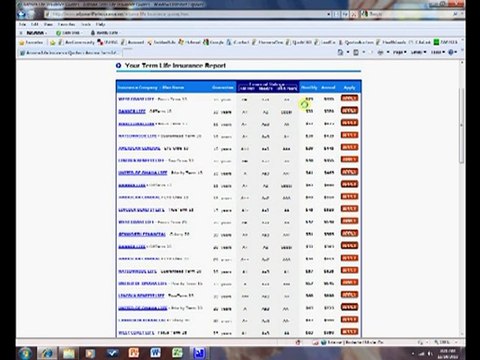The image size is (480, 360).
Task: Open the File menu
Action: point(22,24)
